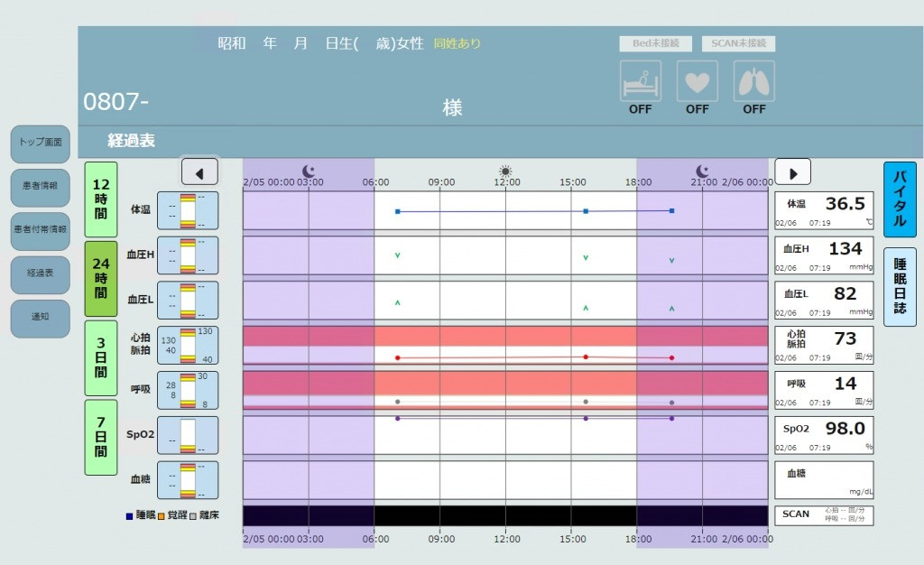Click the left moon night icon
This screenshot has width=924, height=565.
[x=309, y=171]
